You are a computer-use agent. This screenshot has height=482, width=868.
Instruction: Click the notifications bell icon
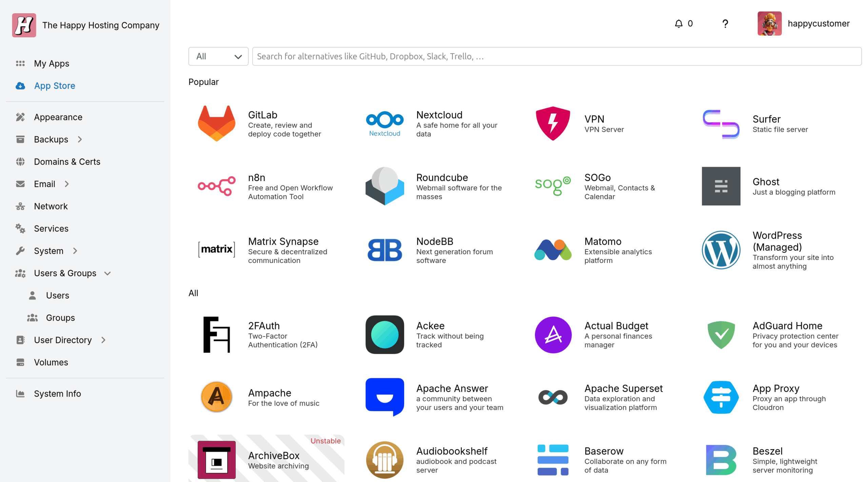(678, 24)
